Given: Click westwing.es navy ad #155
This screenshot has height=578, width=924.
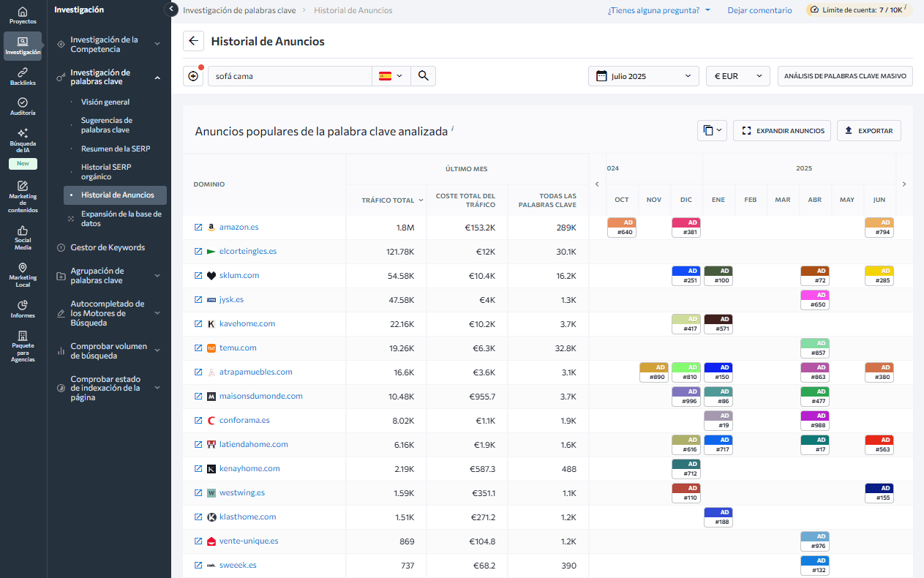Looking at the screenshot, I should [x=879, y=493].
